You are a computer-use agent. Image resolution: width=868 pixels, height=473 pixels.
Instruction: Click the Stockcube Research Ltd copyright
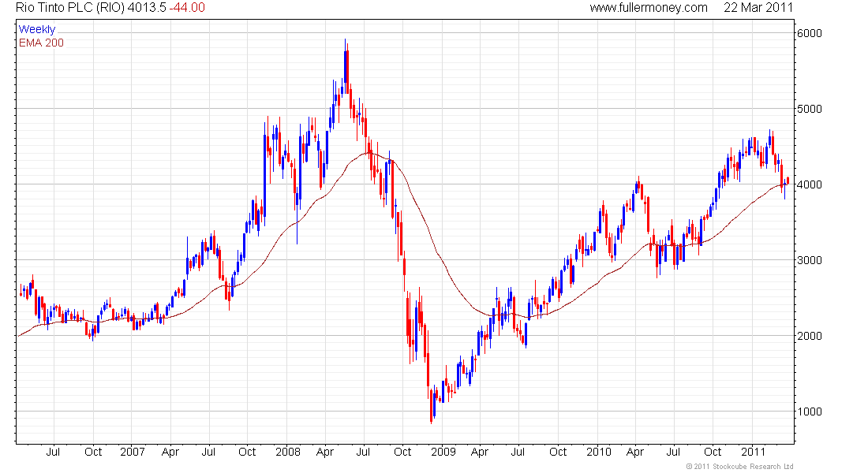[739, 467]
